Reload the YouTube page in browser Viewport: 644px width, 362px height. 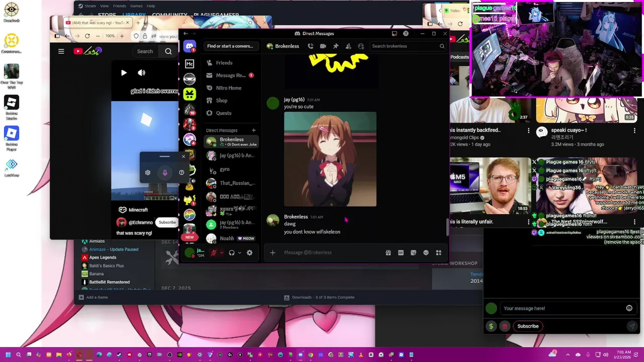coord(87,36)
